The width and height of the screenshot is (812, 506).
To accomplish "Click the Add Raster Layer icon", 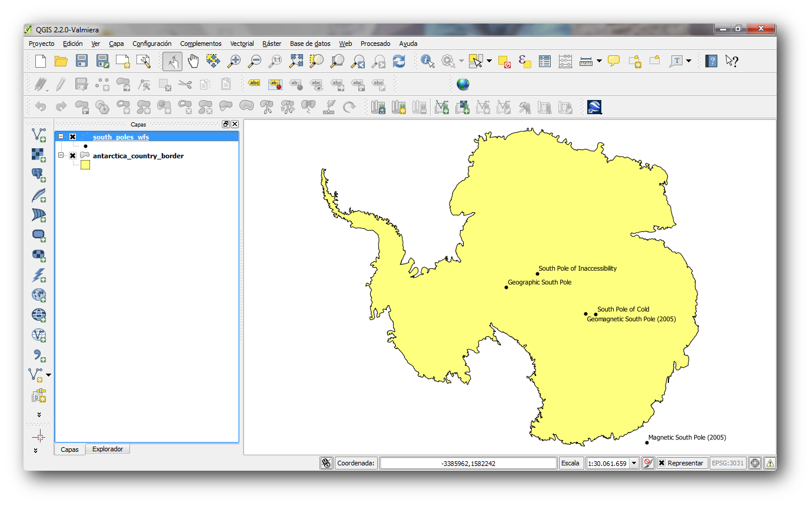I will 39,155.
